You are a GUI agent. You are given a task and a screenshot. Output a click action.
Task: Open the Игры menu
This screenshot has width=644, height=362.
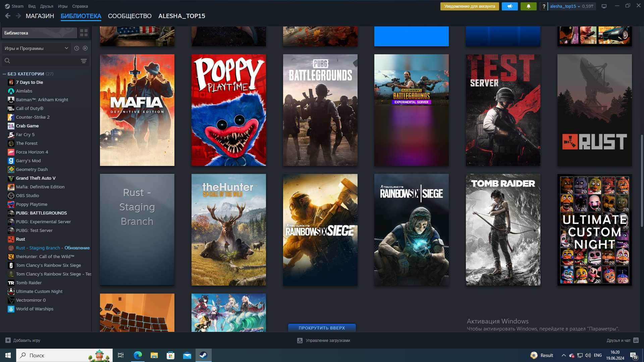point(62,6)
